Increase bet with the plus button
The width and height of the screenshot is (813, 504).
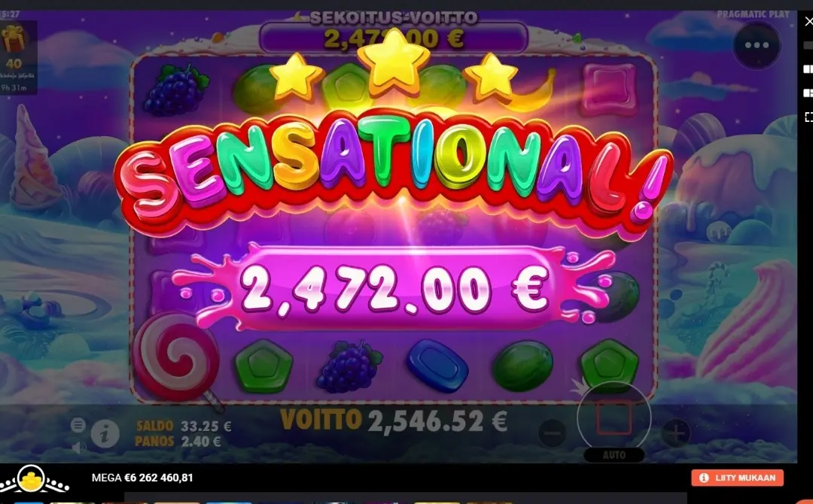(x=675, y=433)
